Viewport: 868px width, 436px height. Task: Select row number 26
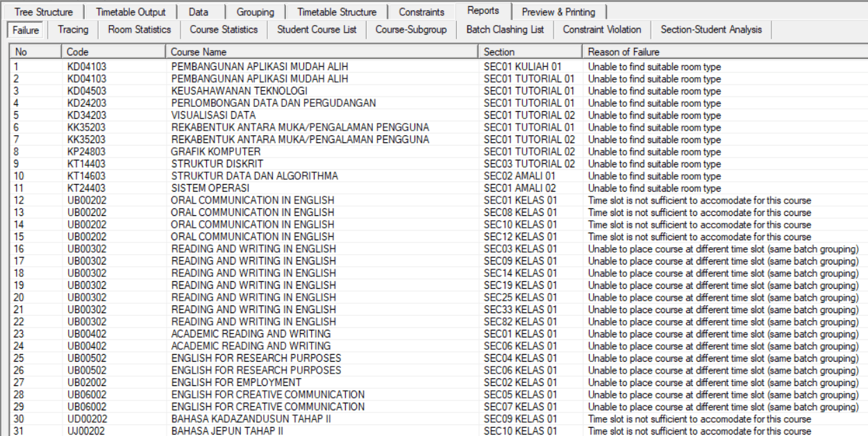coord(19,371)
